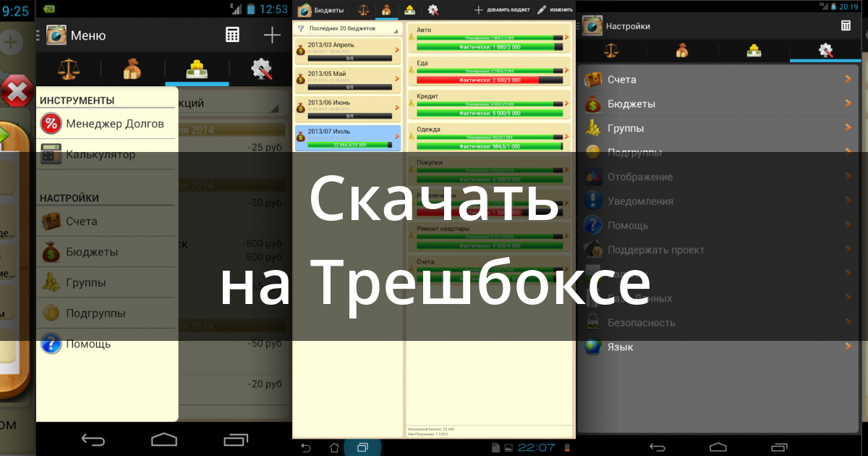Click the Изменить pencil button
This screenshot has height=456, width=868.
tap(556, 10)
